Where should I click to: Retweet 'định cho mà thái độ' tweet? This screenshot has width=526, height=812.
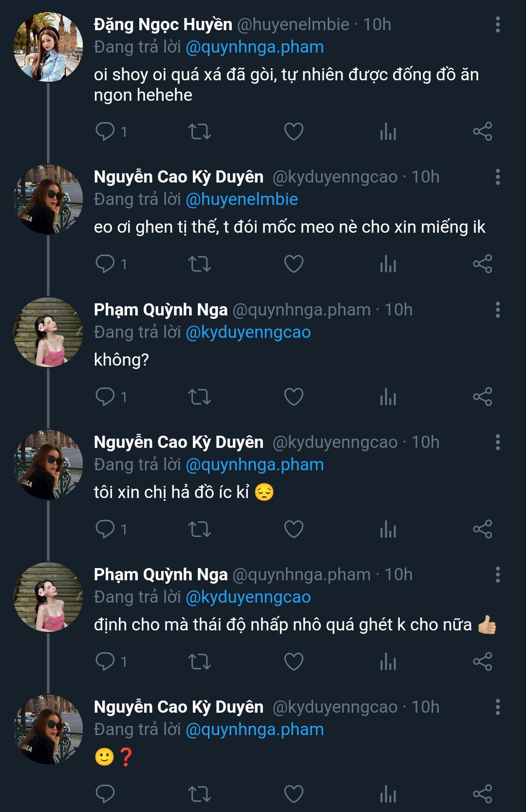click(x=199, y=662)
